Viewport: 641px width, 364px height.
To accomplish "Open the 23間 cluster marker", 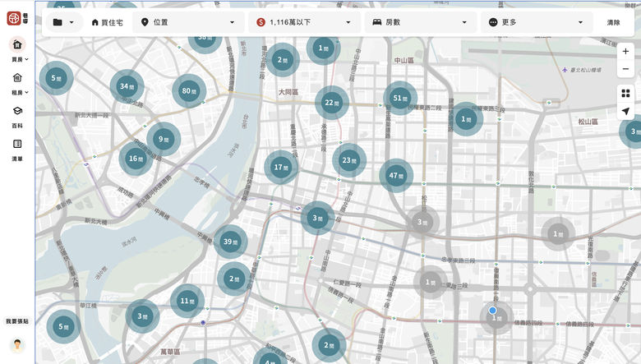I will tap(349, 160).
